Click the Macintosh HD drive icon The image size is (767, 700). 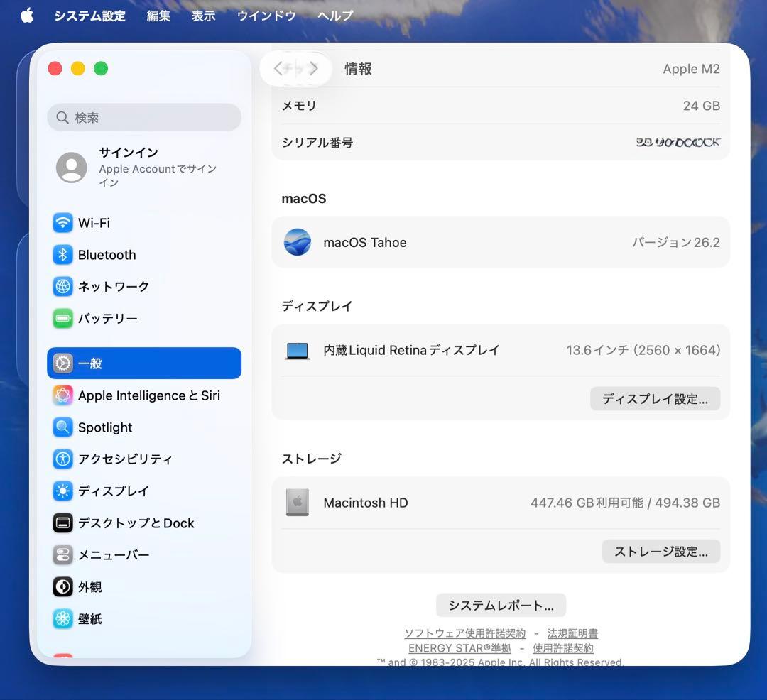[298, 503]
